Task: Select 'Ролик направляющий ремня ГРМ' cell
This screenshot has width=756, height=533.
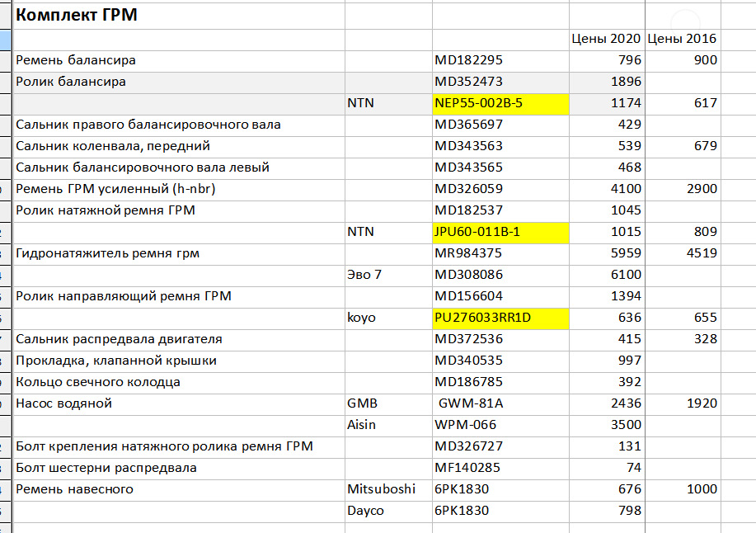Action: [x=179, y=297]
